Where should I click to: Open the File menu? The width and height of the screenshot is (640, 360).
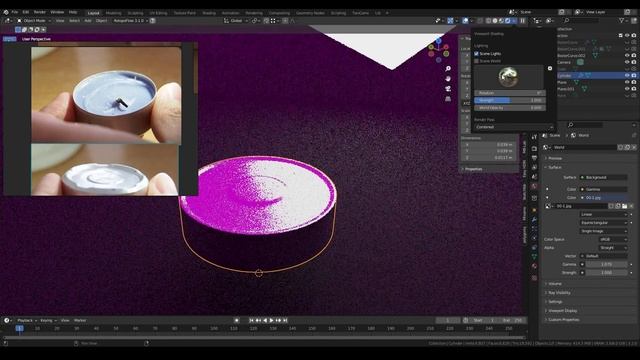coord(15,12)
